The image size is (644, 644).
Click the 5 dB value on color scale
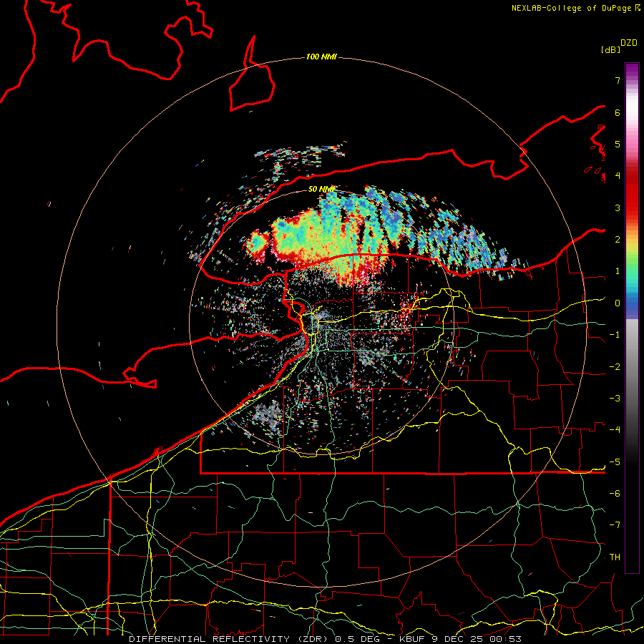point(618,144)
